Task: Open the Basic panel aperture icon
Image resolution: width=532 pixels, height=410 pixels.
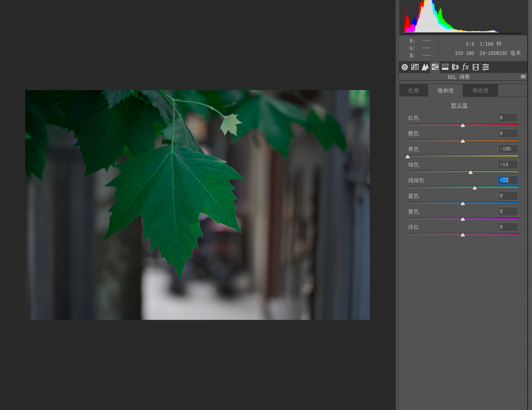Action: point(405,67)
